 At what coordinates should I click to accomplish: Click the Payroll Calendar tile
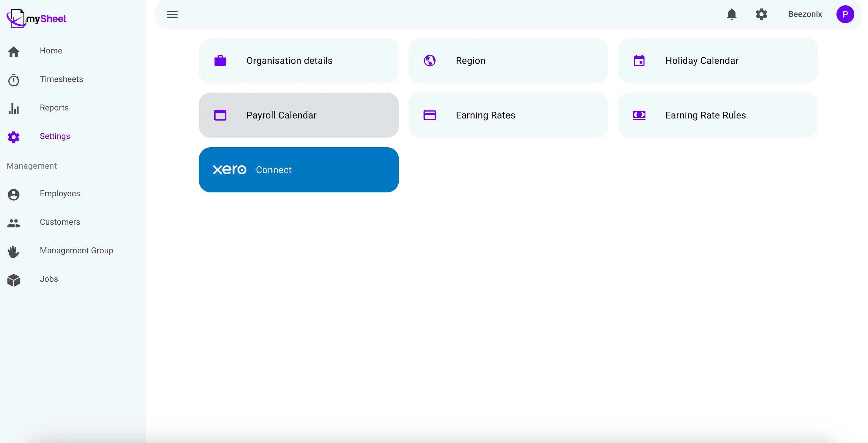tap(298, 115)
